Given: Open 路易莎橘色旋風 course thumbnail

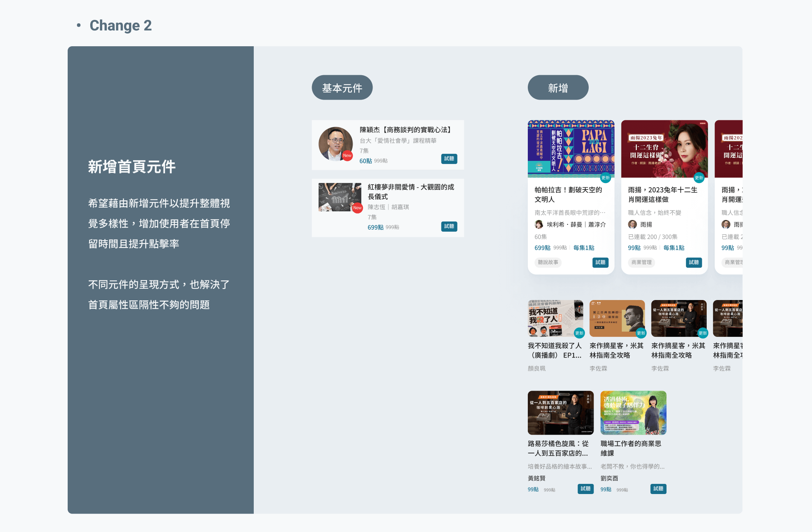Looking at the screenshot, I should click(x=561, y=412).
